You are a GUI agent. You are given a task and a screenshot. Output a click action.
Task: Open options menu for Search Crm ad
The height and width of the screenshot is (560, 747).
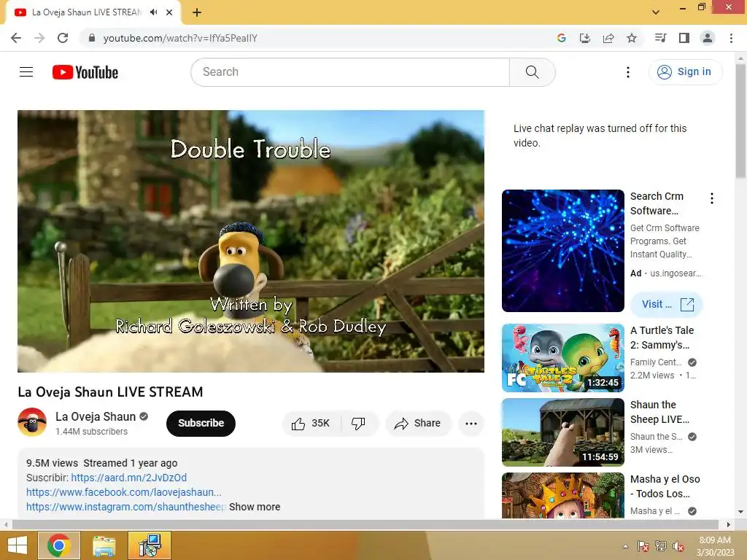point(712,198)
